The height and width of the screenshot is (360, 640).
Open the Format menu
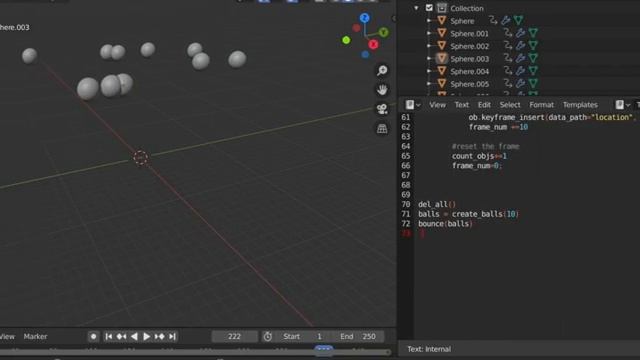[x=541, y=105]
